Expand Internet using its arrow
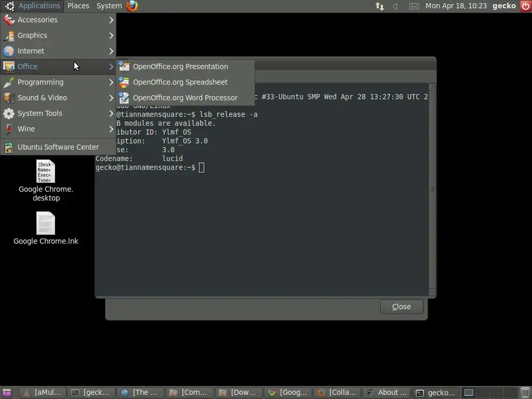 (x=111, y=51)
